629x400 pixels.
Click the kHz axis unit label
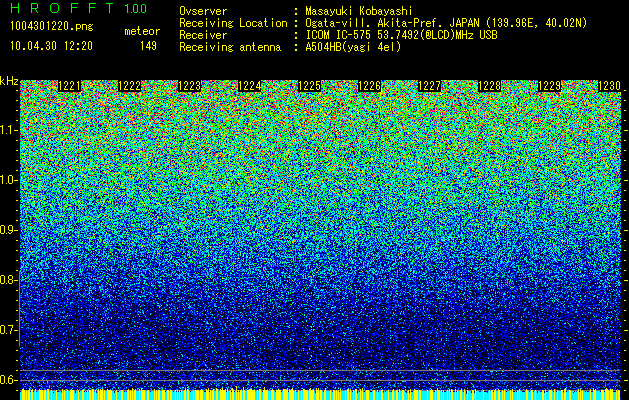[x=9, y=81]
